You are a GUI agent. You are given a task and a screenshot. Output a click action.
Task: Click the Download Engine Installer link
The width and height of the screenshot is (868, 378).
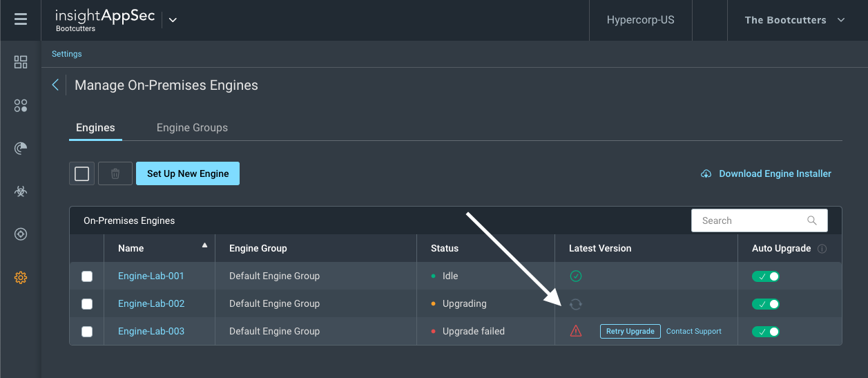coord(766,174)
